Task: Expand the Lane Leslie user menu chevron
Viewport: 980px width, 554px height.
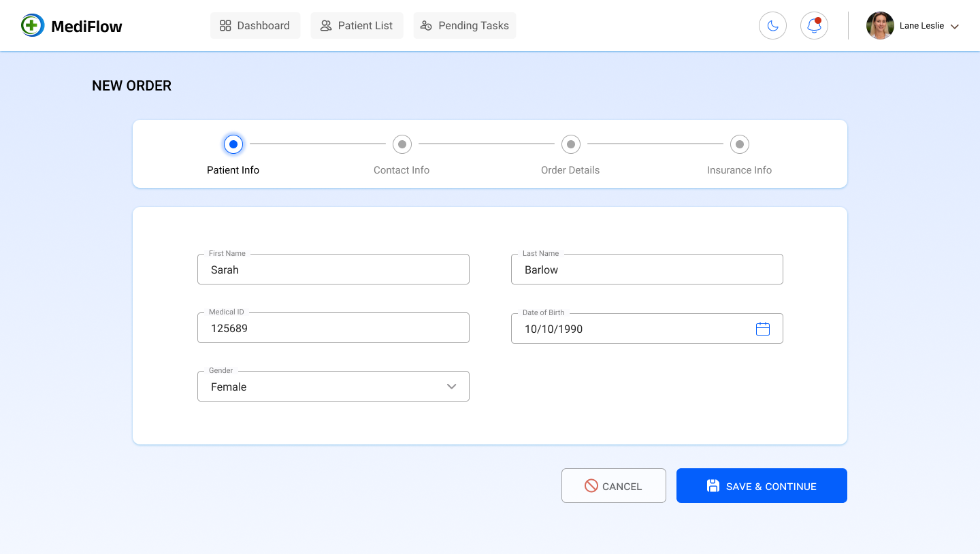Action: click(955, 27)
